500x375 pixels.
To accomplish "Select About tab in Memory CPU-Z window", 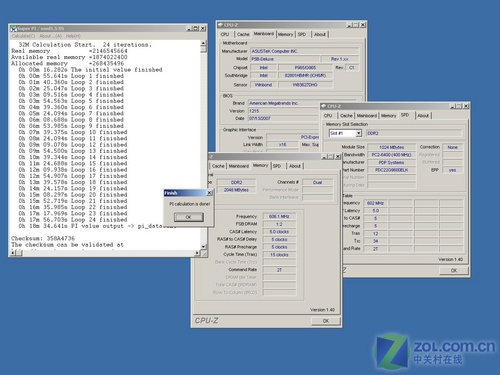I will 295,166.
